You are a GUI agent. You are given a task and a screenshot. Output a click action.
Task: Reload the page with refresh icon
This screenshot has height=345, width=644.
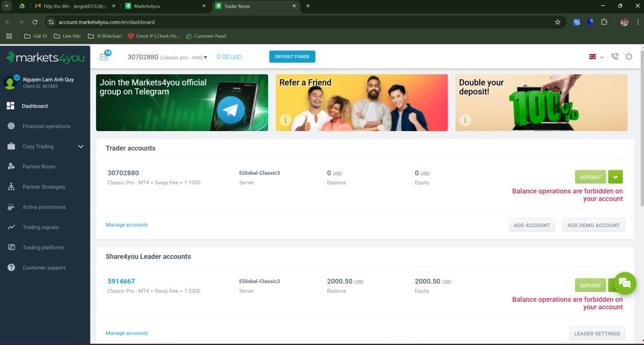click(x=35, y=22)
